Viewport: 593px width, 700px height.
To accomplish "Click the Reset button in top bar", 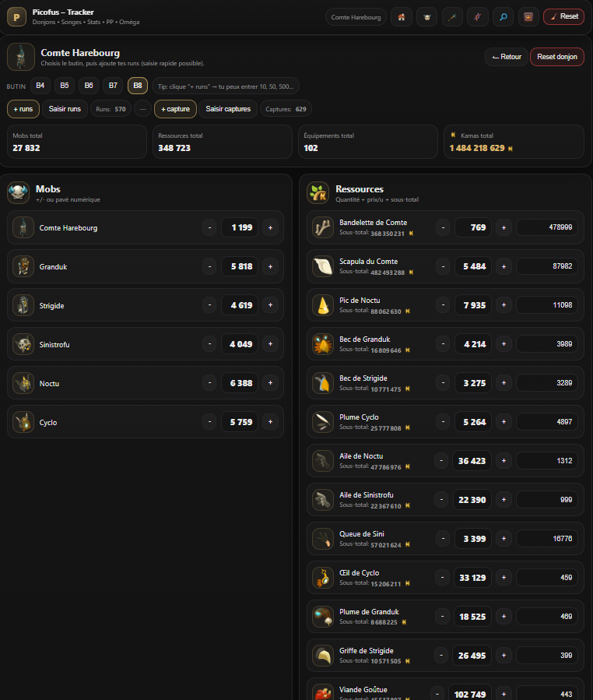I will click(x=563, y=16).
